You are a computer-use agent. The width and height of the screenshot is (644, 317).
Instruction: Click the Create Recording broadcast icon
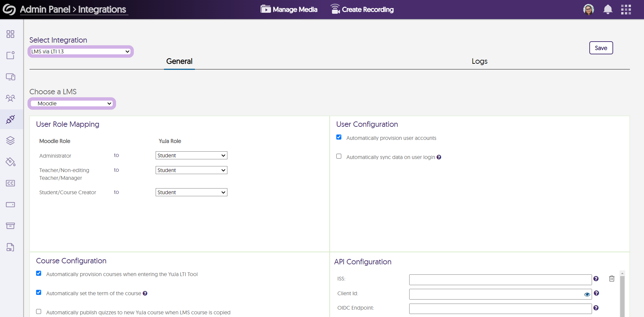click(x=335, y=9)
